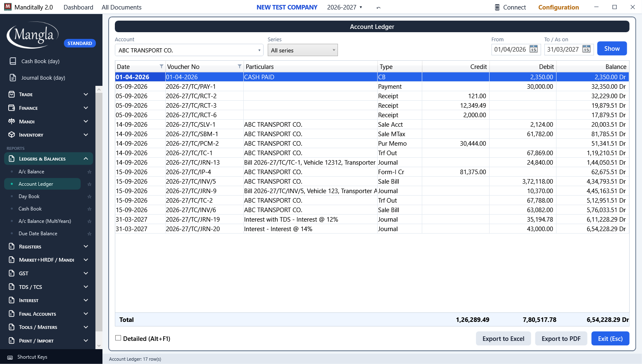Open the To date calendar picker

point(586,50)
